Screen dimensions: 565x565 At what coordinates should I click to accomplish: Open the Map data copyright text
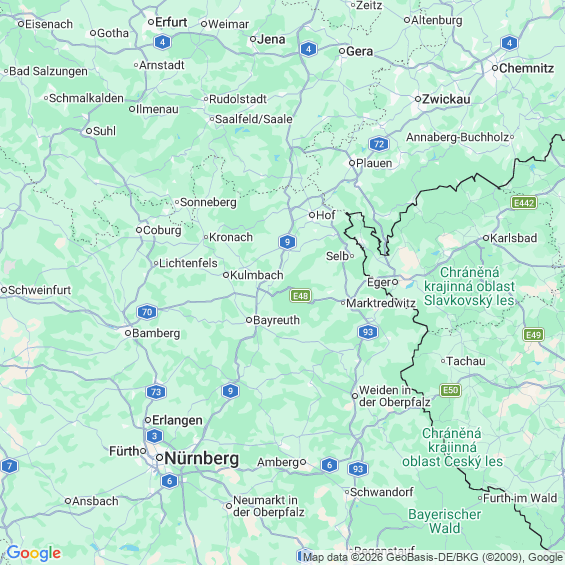click(x=433, y=557)
